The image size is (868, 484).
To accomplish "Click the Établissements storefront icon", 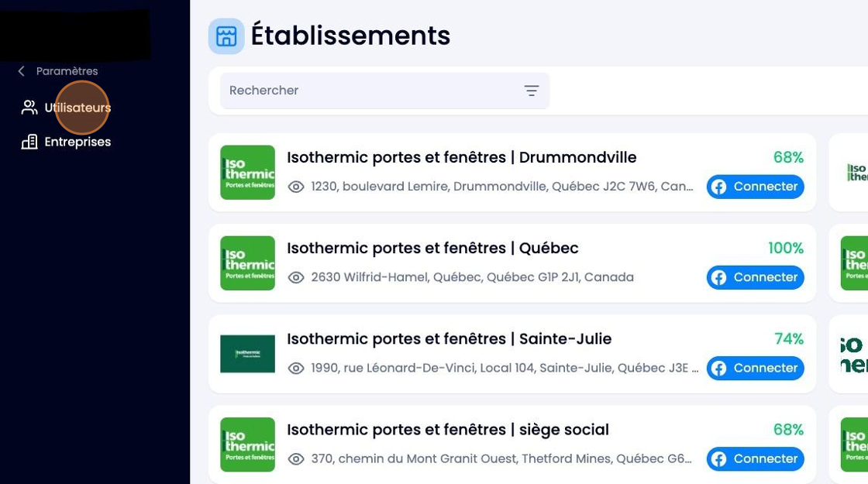I will (x=226, y=36).
